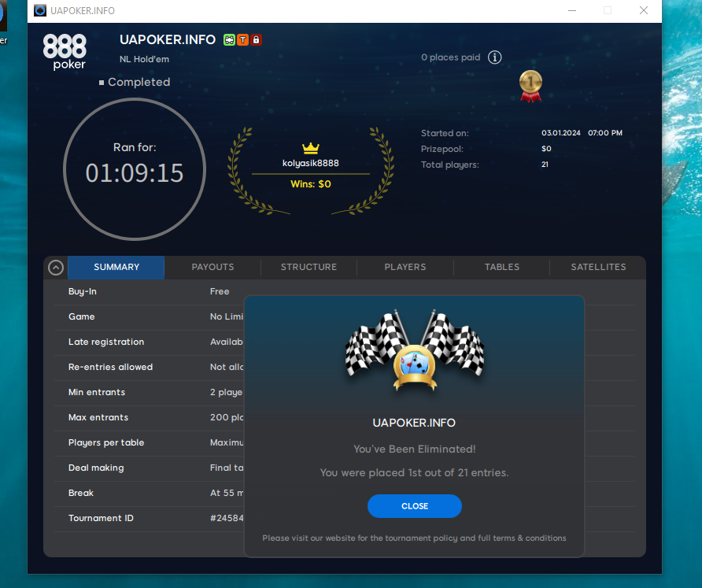Image resolution: width=702 pixels, height=588 pixels.
Task: Click the total players value 21
Action: [545, 165]
